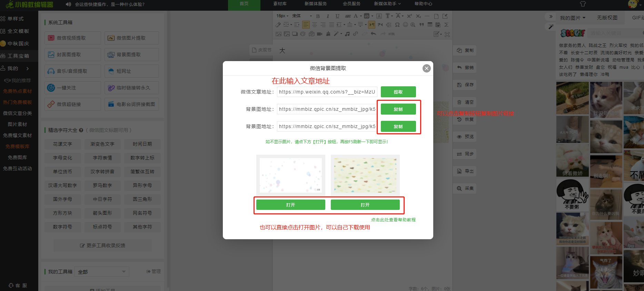Toggle italic formatting in editor toolbar
Viewport: 644px width, 291px height.
pyautogui.click(x=328, y=16)
